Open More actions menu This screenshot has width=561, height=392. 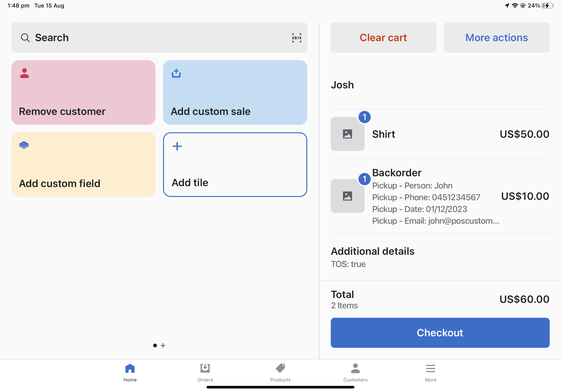(x=496, y=38)
